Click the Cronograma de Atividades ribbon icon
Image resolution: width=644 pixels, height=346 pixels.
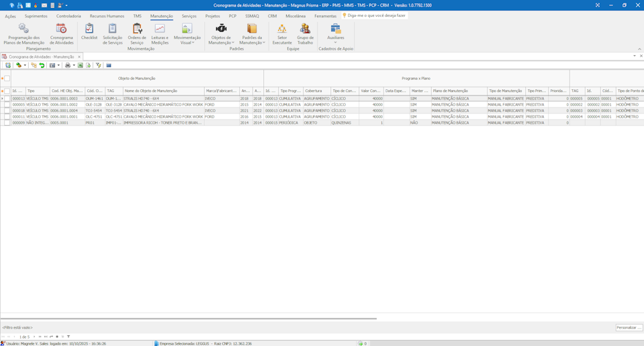[61, 34]
